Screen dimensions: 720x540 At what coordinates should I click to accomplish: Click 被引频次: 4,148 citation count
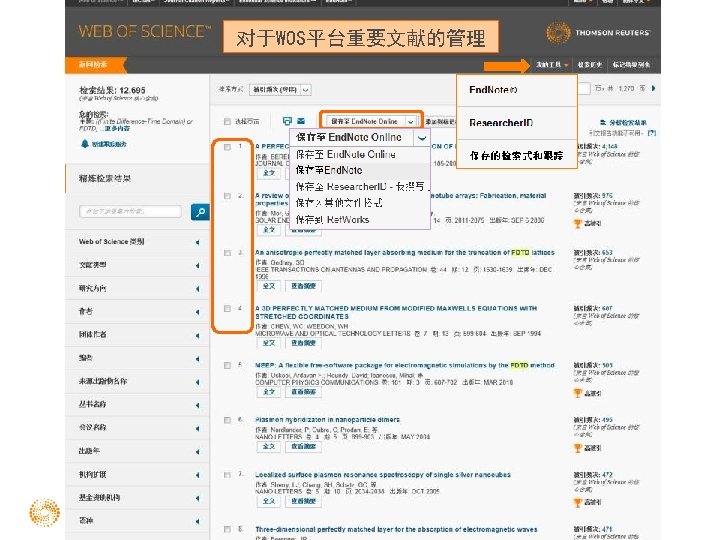click(597, 146)
